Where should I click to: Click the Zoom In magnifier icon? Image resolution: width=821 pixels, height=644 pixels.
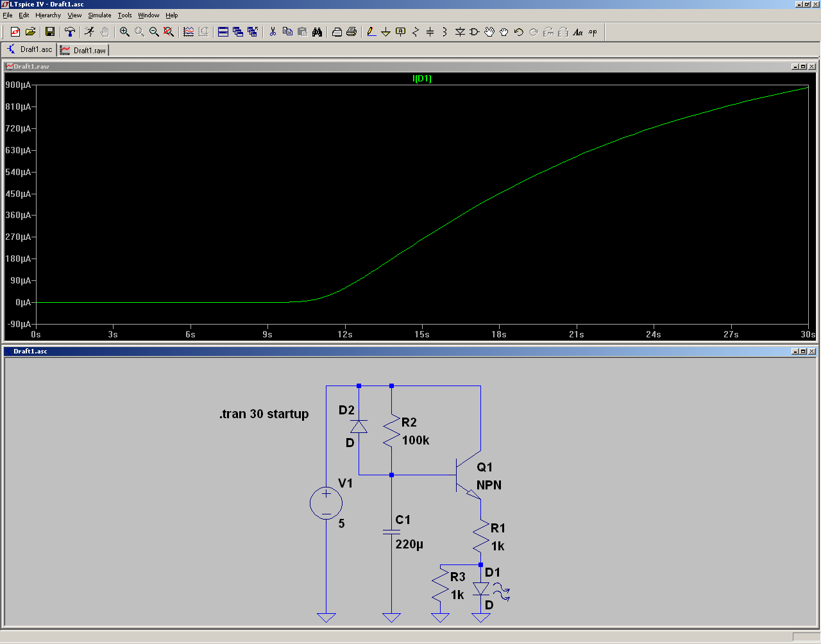tap(124, 31)
